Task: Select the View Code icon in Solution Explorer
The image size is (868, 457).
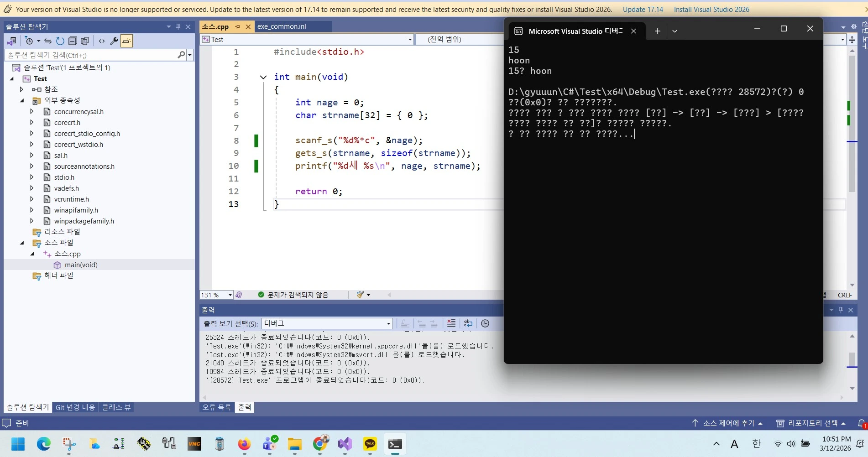Action: (102, 41)
